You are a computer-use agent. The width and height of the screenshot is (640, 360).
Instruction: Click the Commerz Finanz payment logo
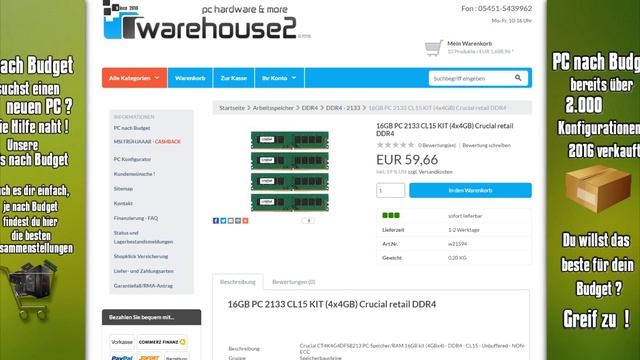pos(162,342)
